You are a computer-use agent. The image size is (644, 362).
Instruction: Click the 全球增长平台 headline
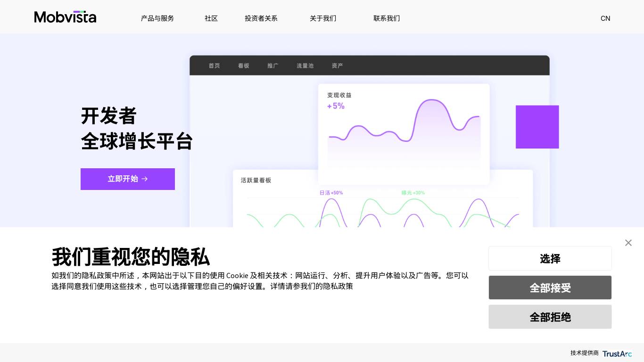pyautogui.click(x=137, y=141)
